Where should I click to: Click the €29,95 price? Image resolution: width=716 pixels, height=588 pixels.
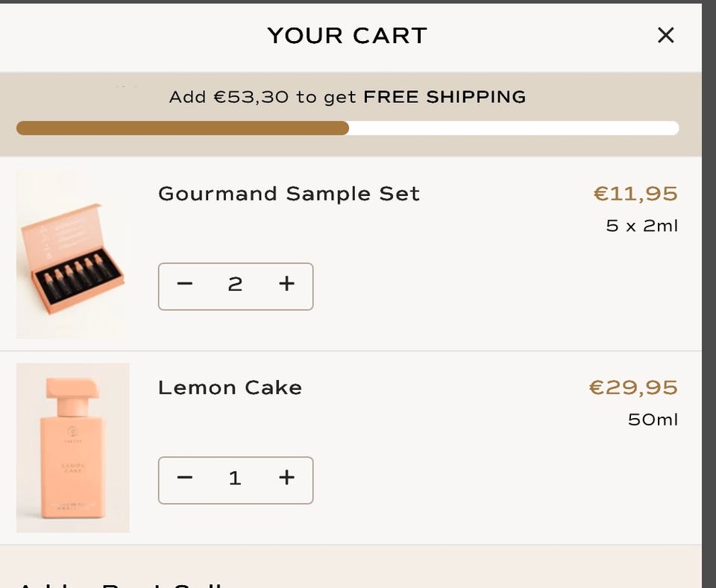[633, 388]
